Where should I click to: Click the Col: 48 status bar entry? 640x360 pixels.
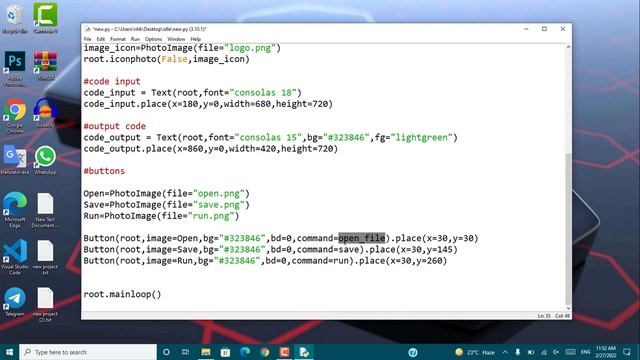pos(562,316)
